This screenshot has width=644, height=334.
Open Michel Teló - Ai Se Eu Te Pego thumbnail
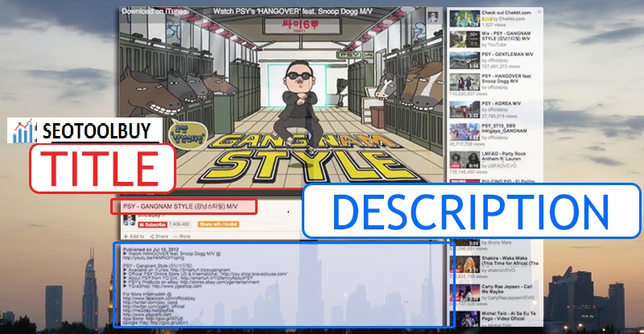click(x=464, y=319)
